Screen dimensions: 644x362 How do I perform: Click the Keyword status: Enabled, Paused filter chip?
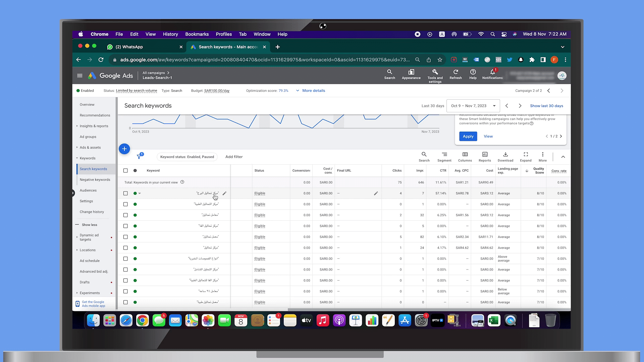pyautogui.click(x=187, y=157)
